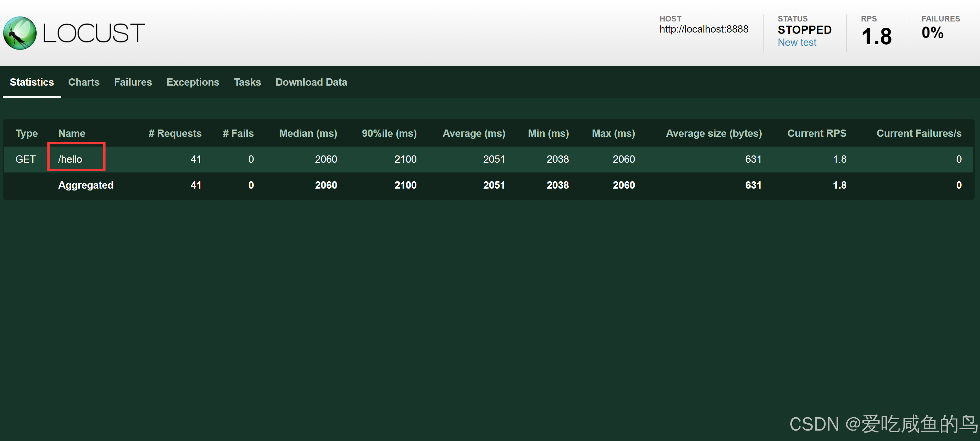The image size is (980, 441).
Task: Sort table by Type column header
Action: pos(27,134)
